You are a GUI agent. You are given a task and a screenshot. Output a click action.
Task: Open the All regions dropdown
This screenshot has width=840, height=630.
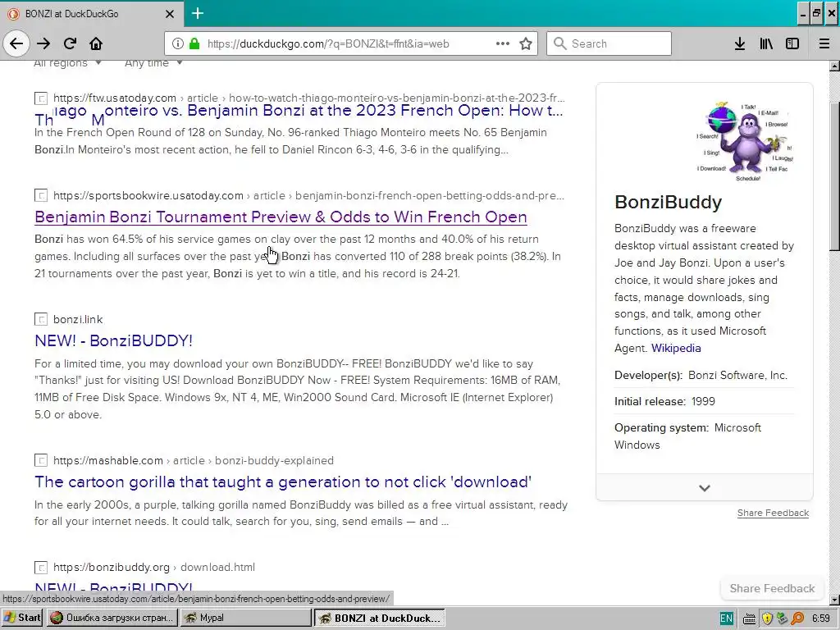(67, 63)
